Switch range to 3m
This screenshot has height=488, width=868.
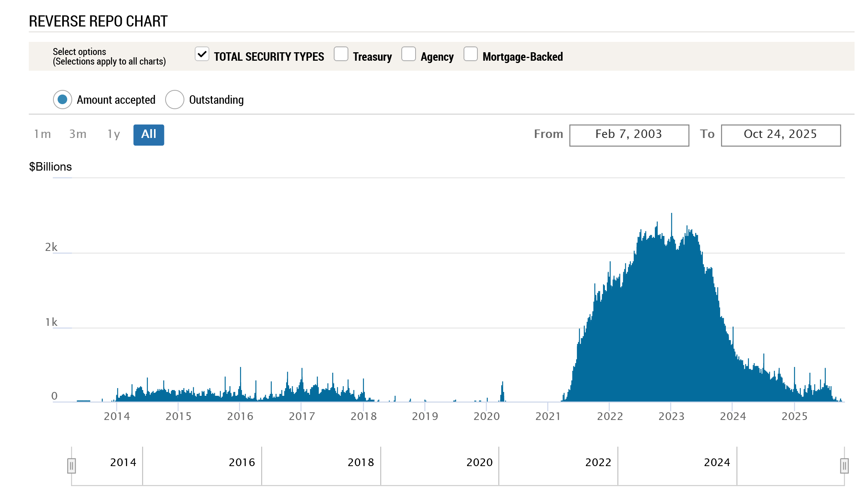coord(78,134)
